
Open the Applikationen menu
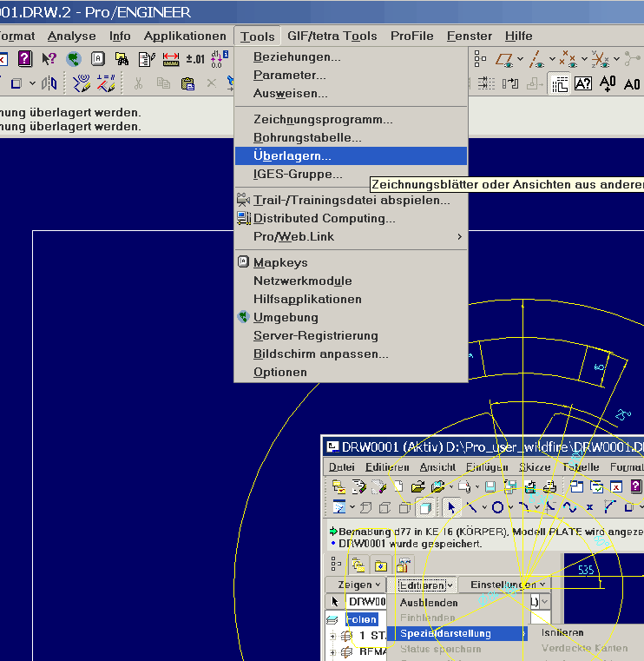(185, 36)
